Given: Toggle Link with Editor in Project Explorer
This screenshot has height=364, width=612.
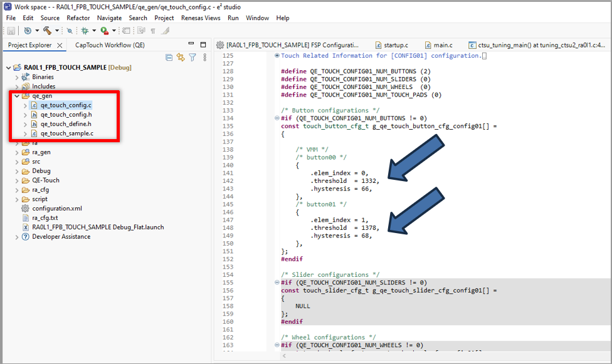Looking at the screenshot, I should [x=181, y=58].
